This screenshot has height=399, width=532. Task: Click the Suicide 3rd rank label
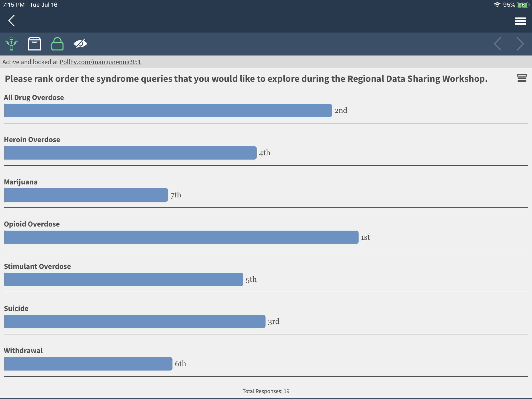(x=273, y=321)
